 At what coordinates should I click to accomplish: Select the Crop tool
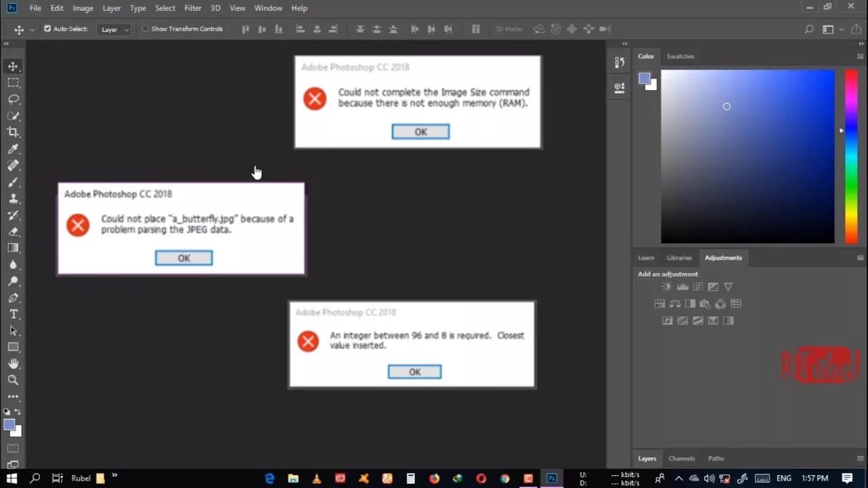(13, 132)
